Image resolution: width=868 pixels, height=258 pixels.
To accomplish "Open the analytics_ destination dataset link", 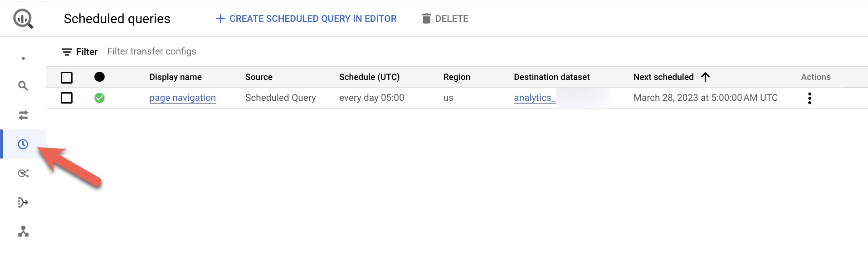I will pyautogui.click(x=535, y=98).
